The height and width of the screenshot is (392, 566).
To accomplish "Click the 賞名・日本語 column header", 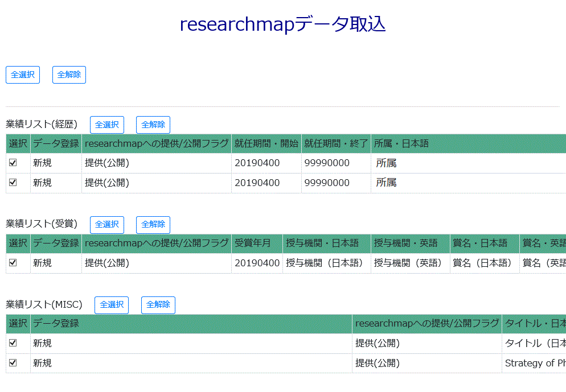I will pos(485,244).
